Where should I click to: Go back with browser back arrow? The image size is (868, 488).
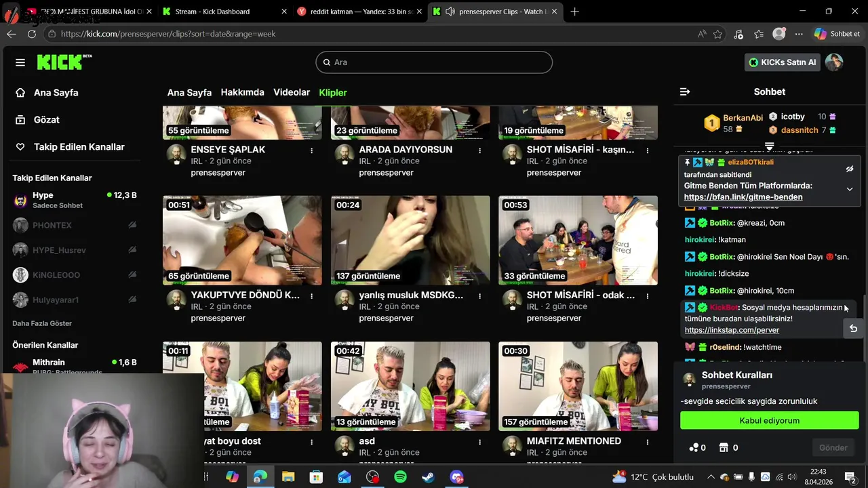tap(12, 34)
